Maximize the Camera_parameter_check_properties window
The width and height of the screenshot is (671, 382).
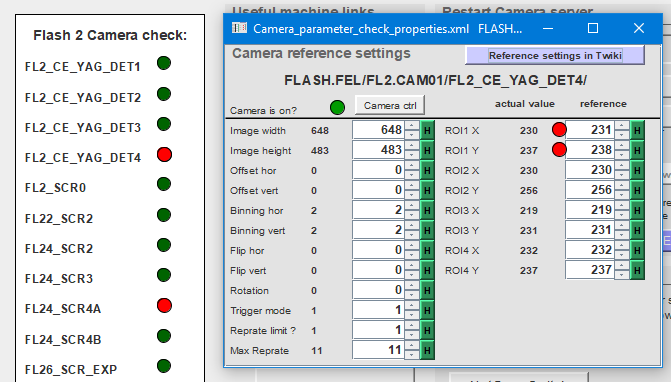(x=593, y=28)
